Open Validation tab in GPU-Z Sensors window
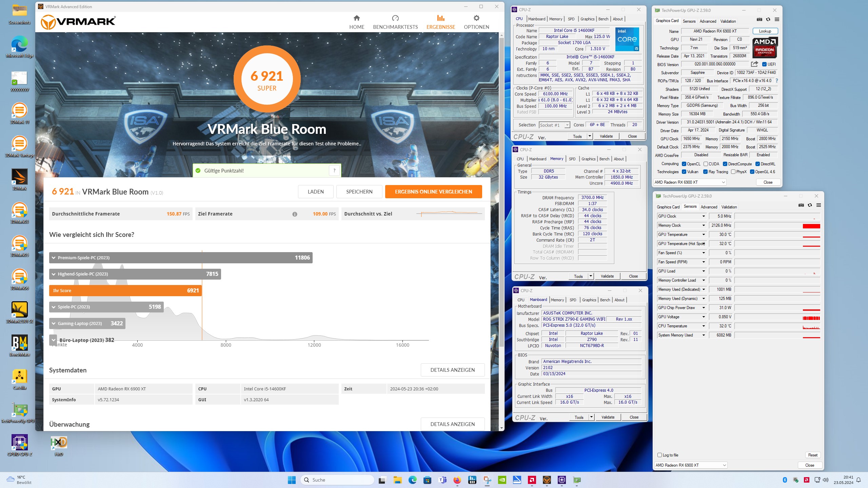The height and width of the screenshot is (488, 868). point(729,207)
